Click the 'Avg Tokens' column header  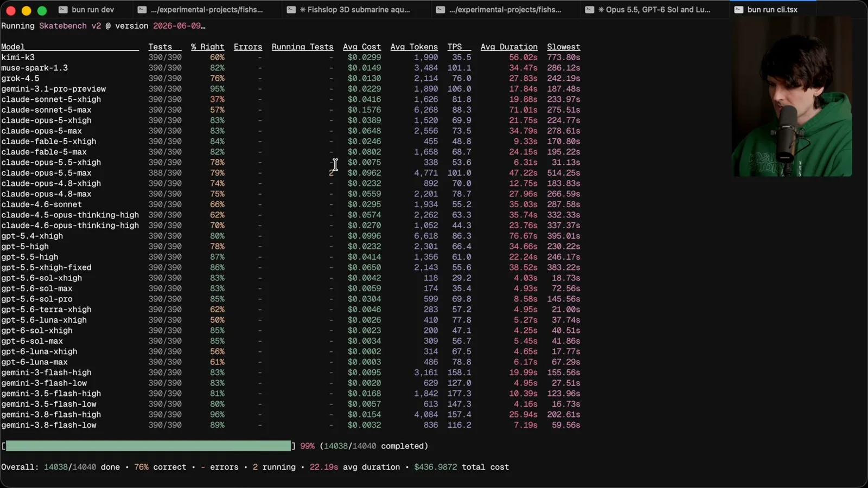pyautogui.click(x=414, y=47)
